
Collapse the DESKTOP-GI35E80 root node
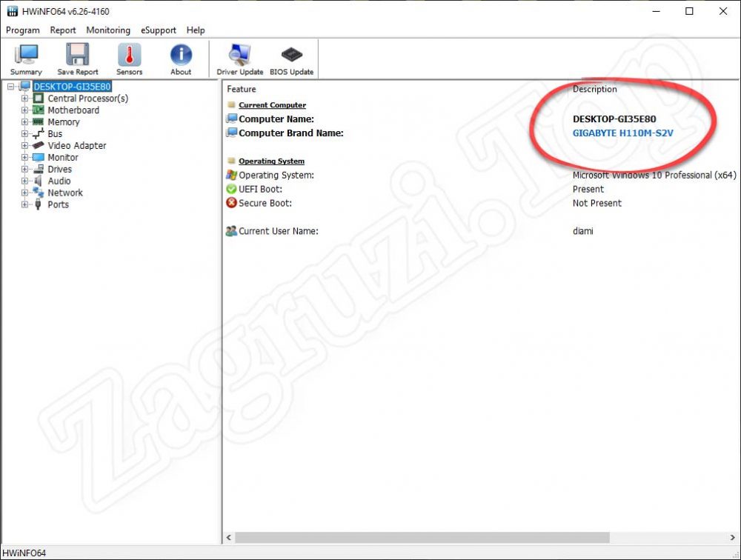click(x=11, y=87)
